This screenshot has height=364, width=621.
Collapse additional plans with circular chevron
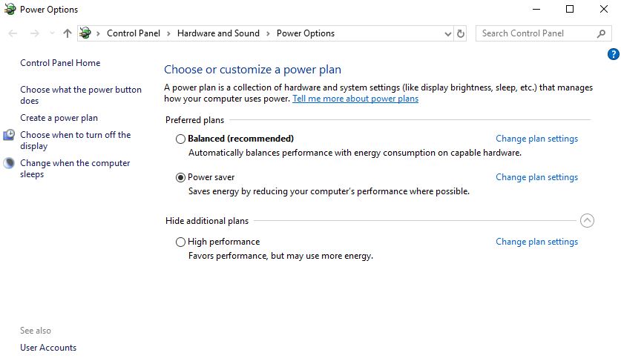click(587, 220)
